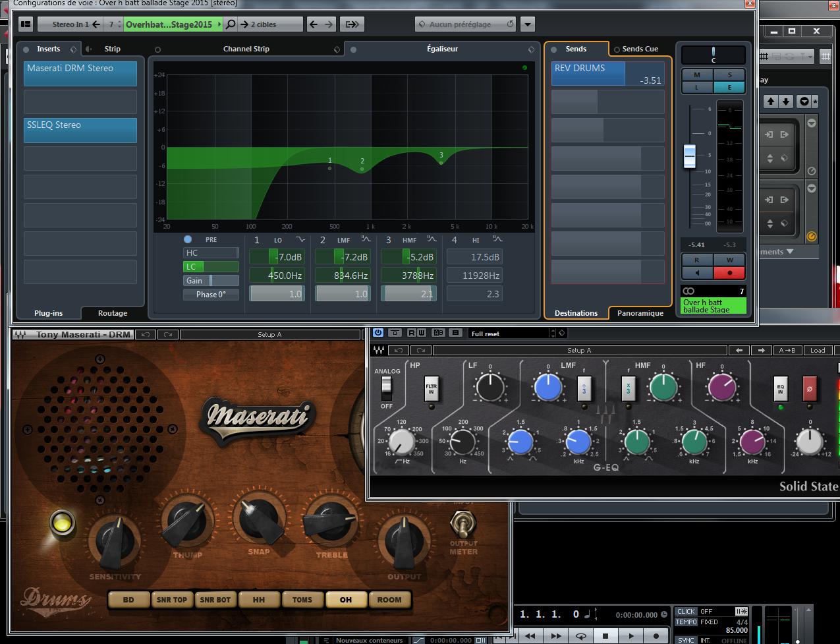
Task: Click the monitor speaker icon button
Action: tap(696, 272)
